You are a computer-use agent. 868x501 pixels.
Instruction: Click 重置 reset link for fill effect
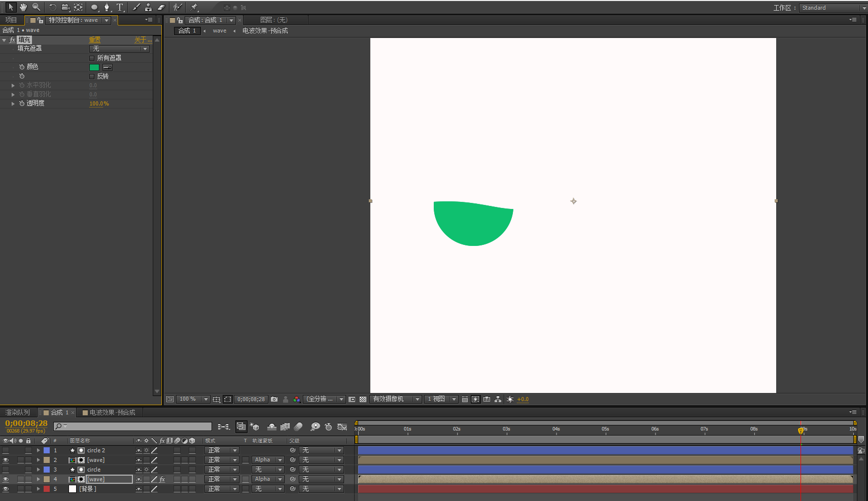(x=95, y=40)
